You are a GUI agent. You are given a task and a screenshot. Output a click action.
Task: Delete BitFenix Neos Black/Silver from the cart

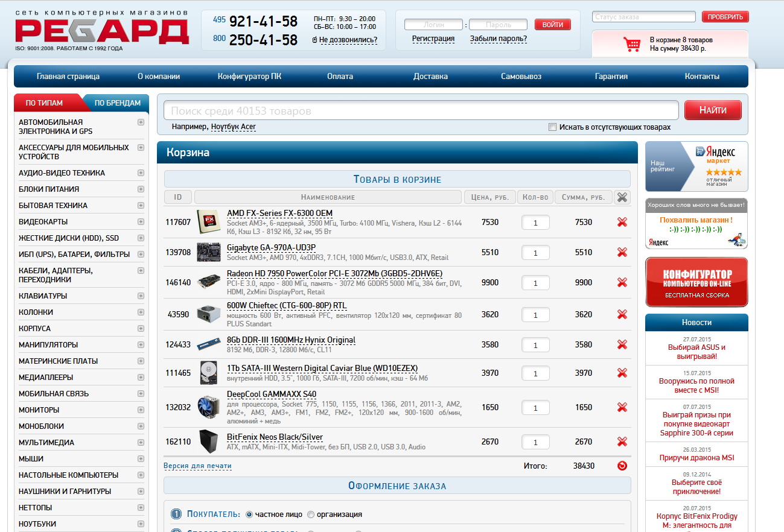pyautogui.click(x=622, y=442)
